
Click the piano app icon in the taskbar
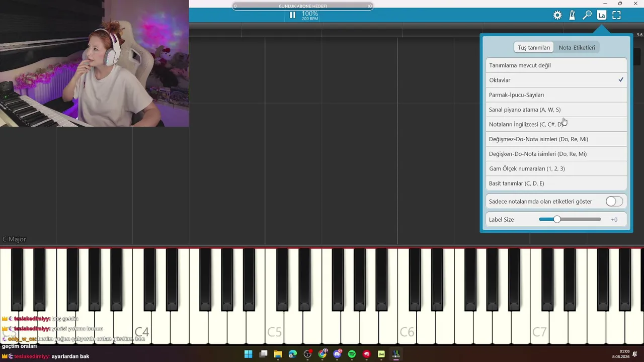[396, 354]
